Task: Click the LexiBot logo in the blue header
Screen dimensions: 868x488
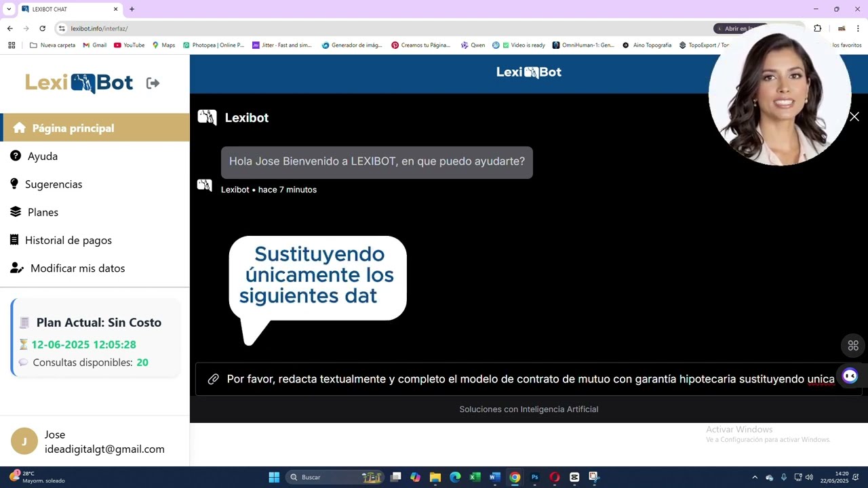Action: (529, 72)
